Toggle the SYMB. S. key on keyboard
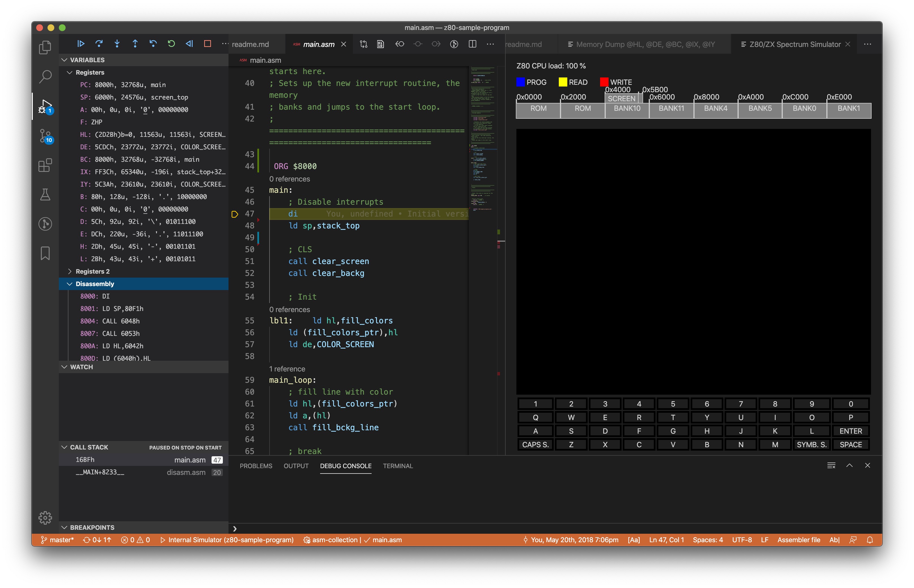Screen dimensions: 914x588 click(811, 444)
